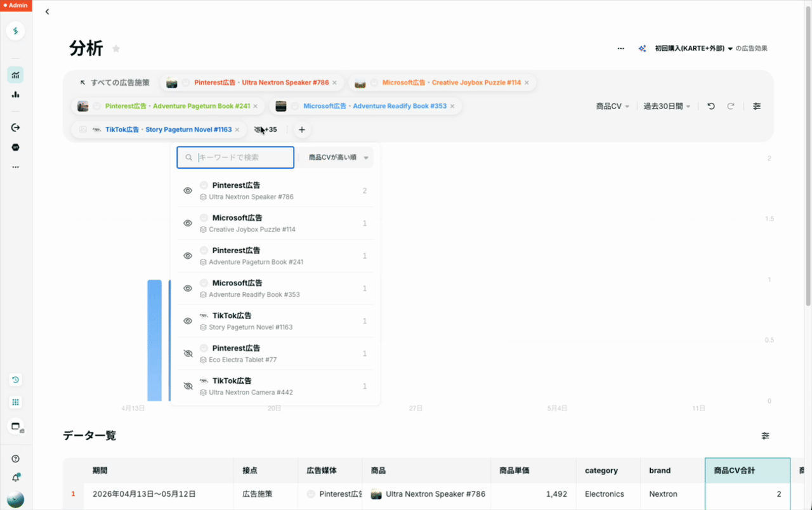
Task: Show hidden Ultra Nextron Camera #442 series
Action: (188, 386)
